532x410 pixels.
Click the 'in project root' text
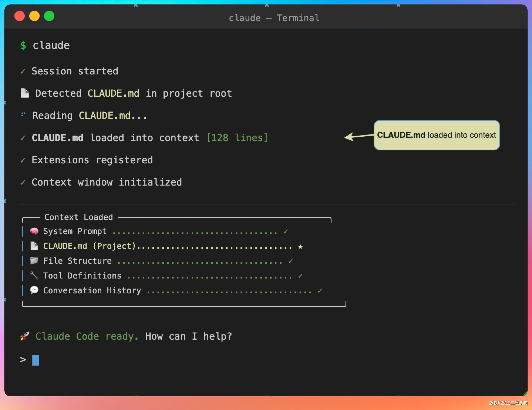pos(189,93)
